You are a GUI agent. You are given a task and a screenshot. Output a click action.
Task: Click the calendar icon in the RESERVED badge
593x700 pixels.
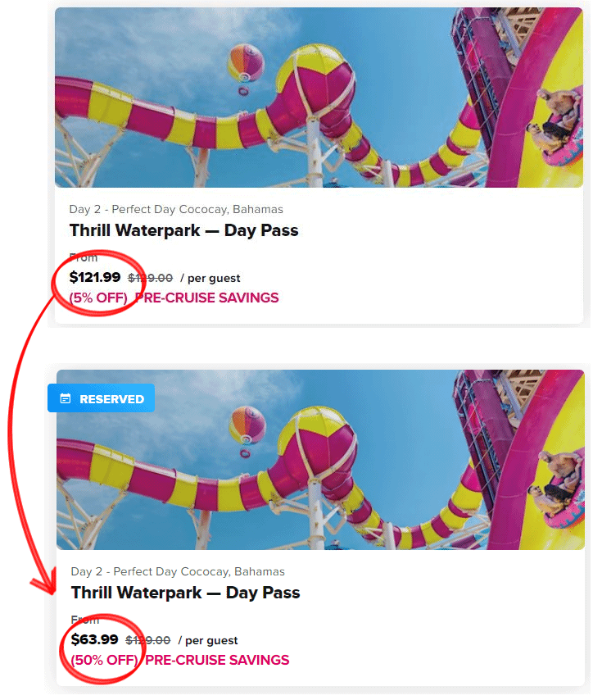[66, 398]
